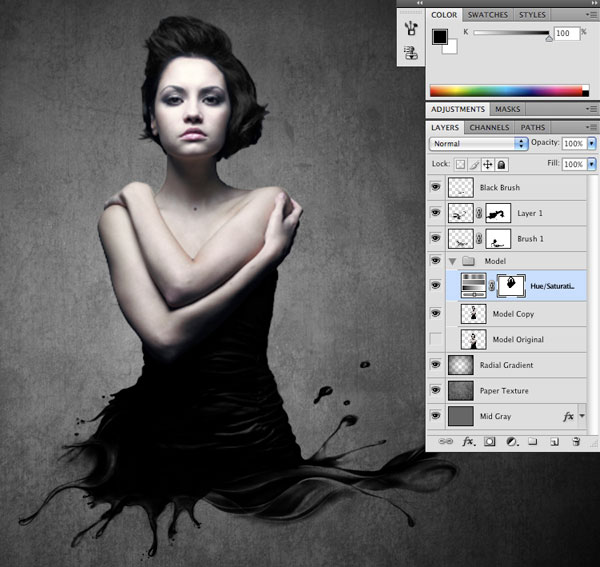Click the K percentage value field

(567, 33)
